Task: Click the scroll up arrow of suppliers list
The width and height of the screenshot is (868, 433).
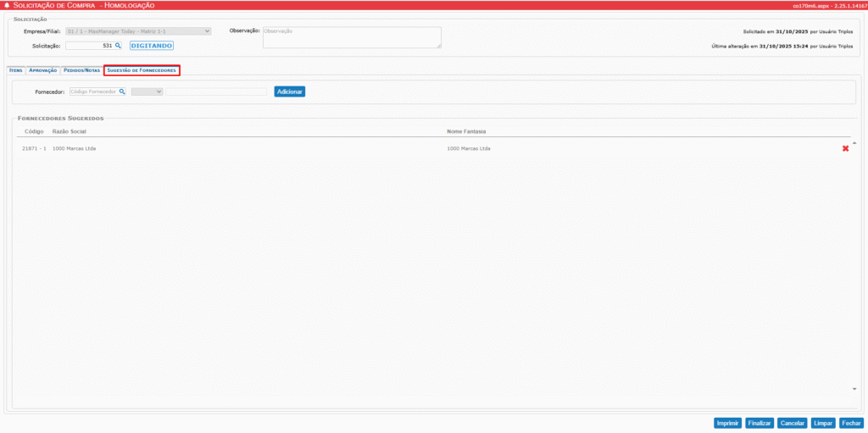Action: [x=854, y=142]
